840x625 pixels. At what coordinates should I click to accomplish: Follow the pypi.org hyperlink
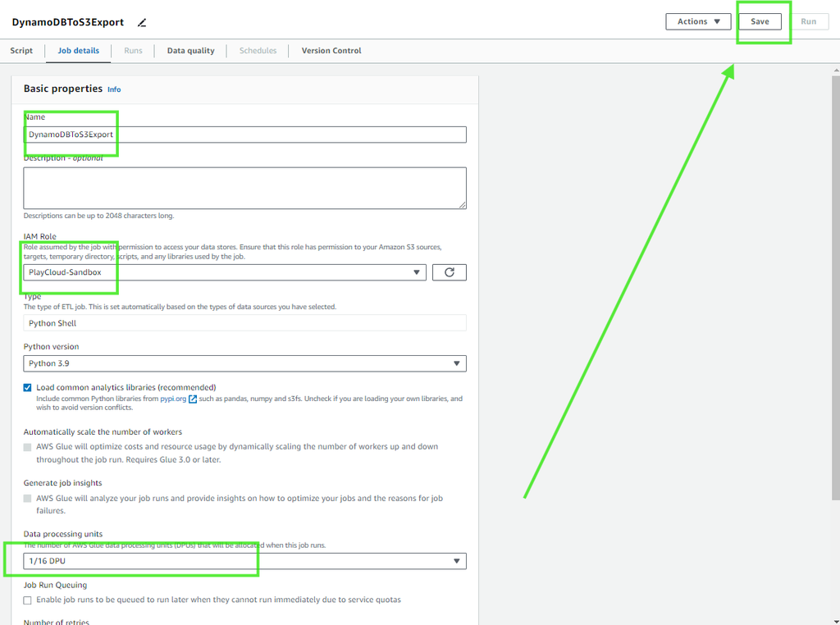(x=173, y=399)
